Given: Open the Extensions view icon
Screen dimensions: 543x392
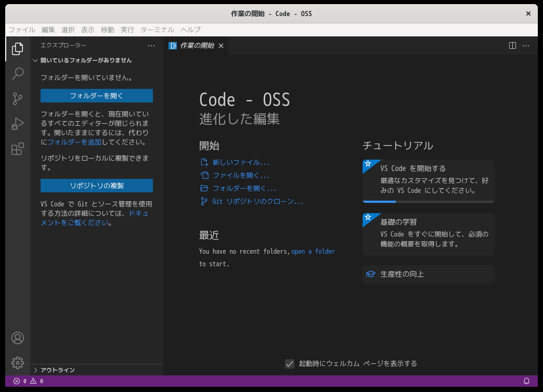Looking at the screenshot, I should point(18,149).
